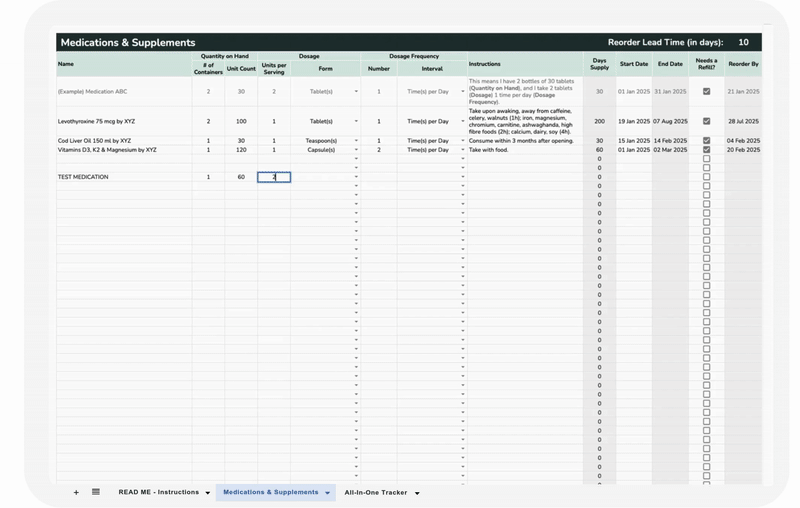This screenshot has width=800, height=508.
Task: Select the Reorder Lead Time value 10
Action: 743,42
